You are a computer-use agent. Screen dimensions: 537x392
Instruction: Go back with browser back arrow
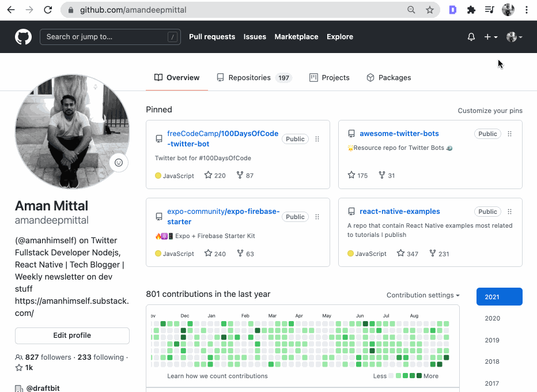coord(11,10)
